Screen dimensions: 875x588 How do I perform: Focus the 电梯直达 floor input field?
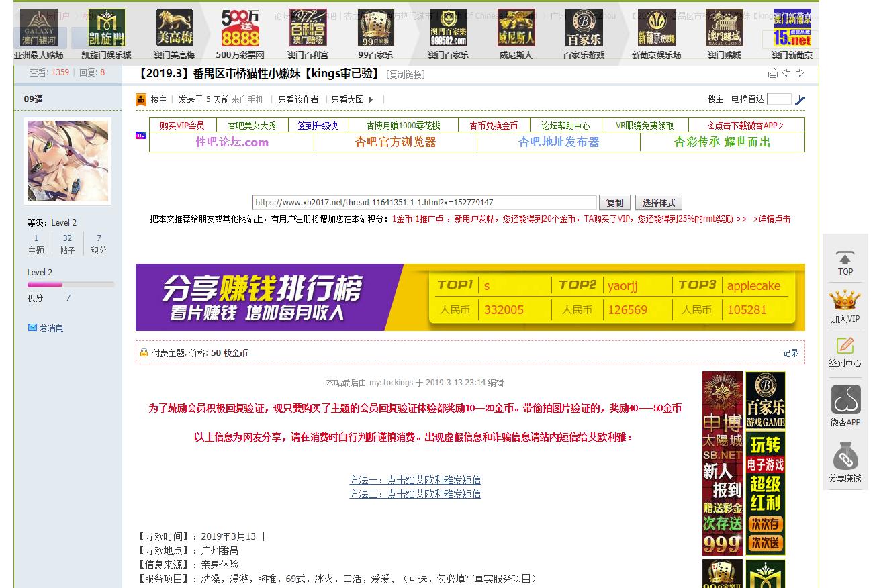click(x=779, y=99)
